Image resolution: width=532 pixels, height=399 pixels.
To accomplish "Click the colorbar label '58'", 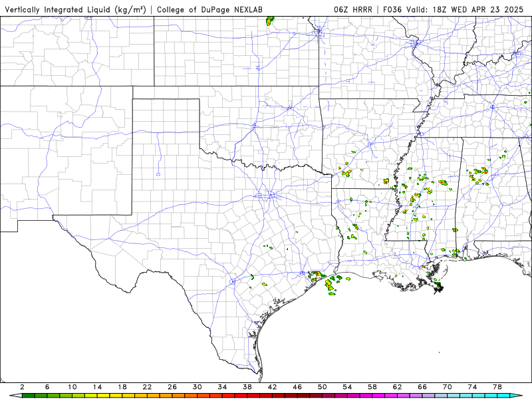I will (372, 387).
